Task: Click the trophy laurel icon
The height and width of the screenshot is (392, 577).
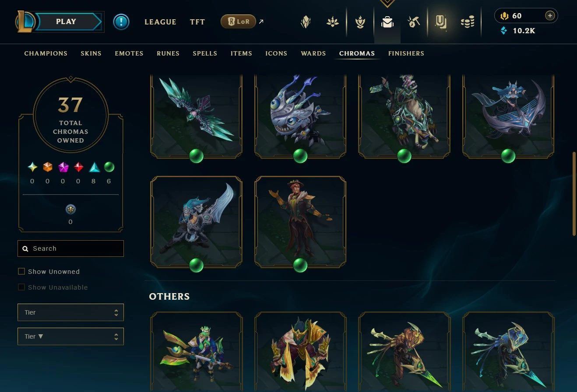Action: pos(360,22)
